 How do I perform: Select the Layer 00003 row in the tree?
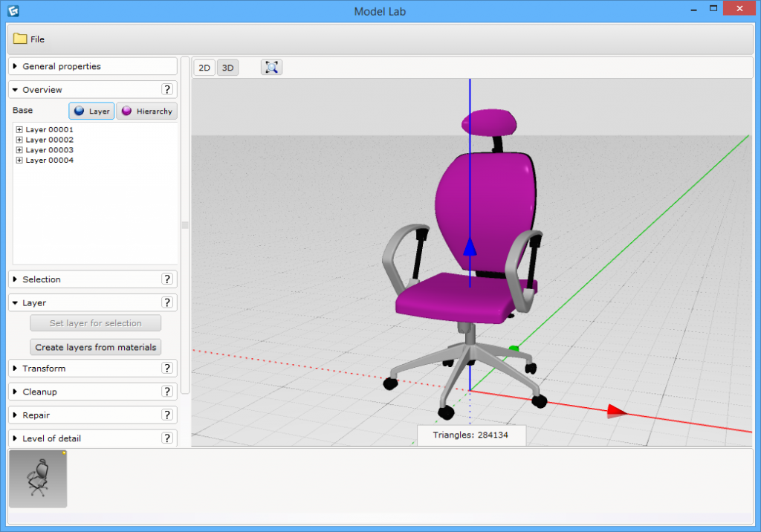point(50,150)
